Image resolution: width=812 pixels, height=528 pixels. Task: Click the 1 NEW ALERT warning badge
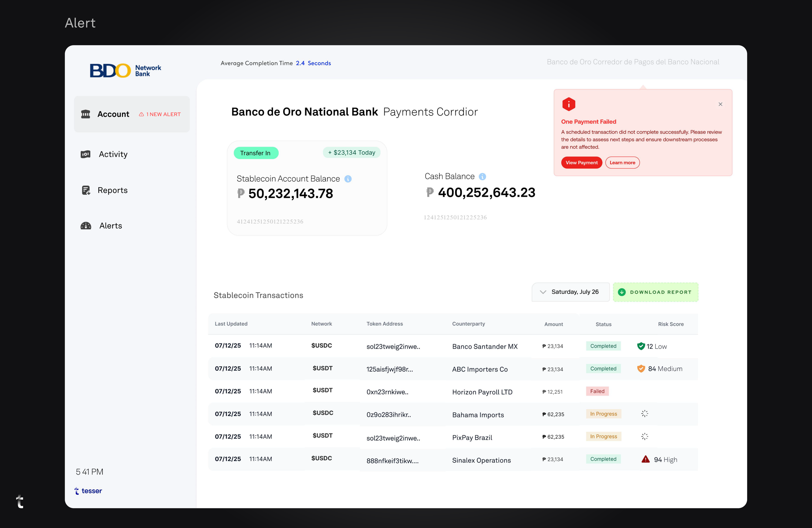(160, 114)
